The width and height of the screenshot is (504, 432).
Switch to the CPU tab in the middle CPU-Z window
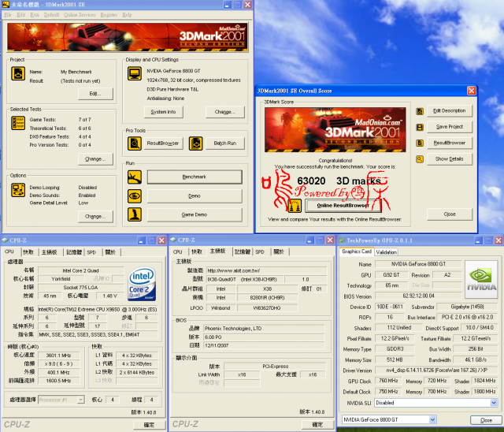[177, 251]
